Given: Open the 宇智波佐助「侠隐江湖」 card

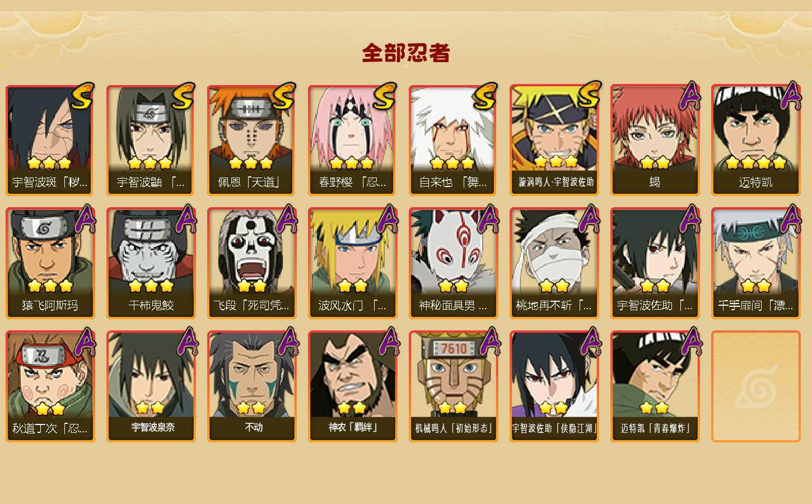Looking at the screenshot, I should [x=554, y=386].
